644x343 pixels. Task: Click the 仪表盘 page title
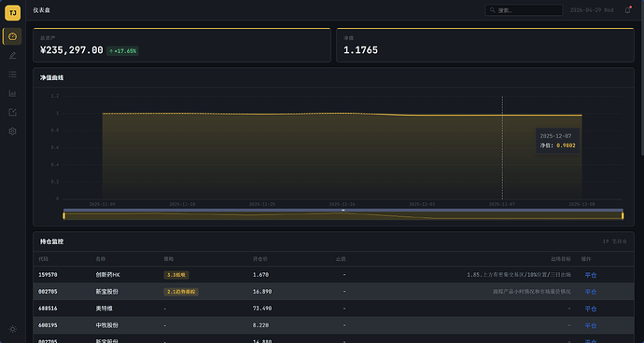(41, 10)
